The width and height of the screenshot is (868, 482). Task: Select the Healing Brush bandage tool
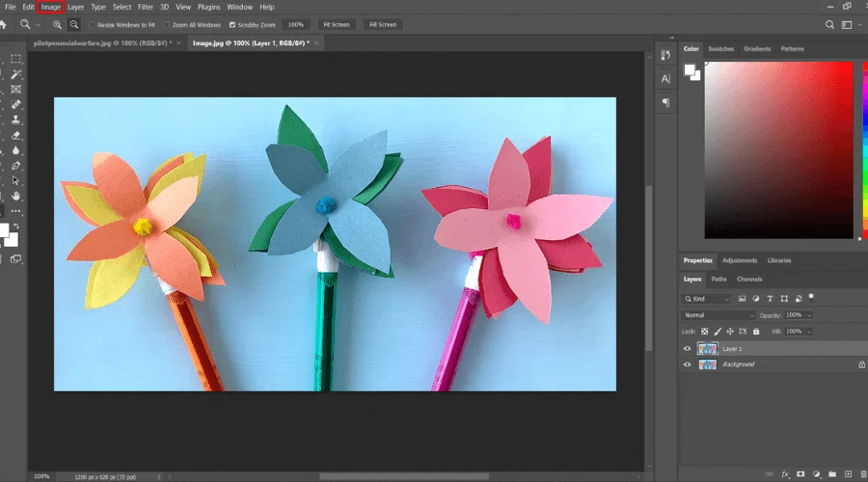(16, 104)
